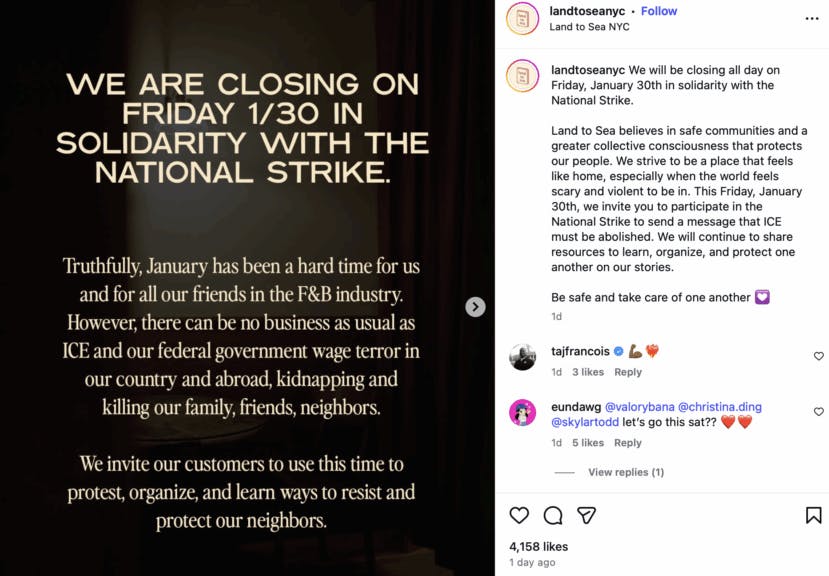Like eundawg's comment

pos(819,412)
